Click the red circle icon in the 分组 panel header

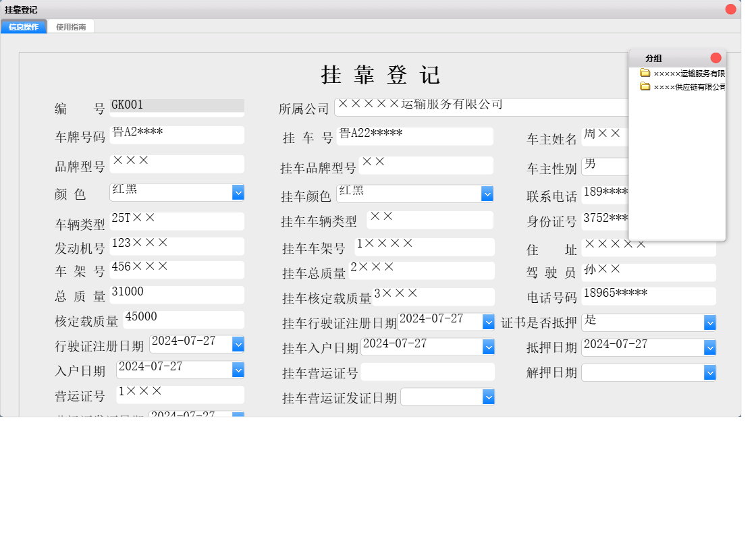[x=717, y=57]
